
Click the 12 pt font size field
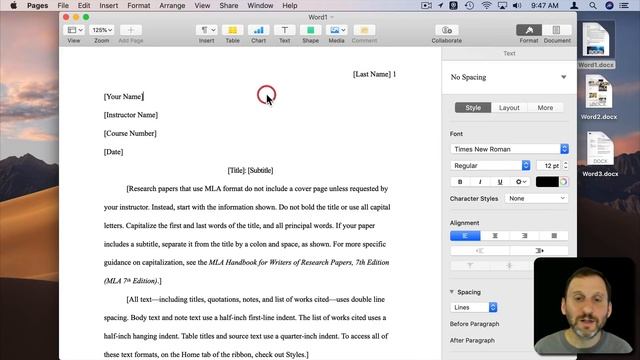click(549, 165)
